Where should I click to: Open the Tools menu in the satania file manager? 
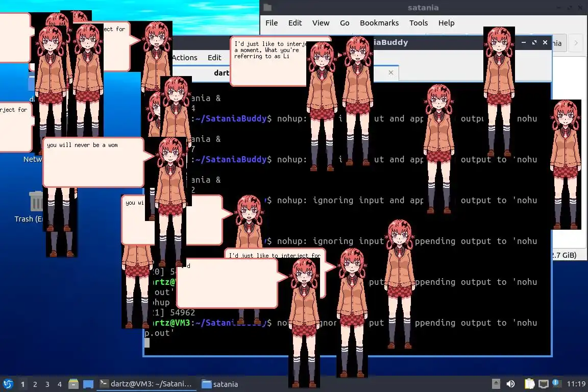pyautogui.click(x=419, y=23)
